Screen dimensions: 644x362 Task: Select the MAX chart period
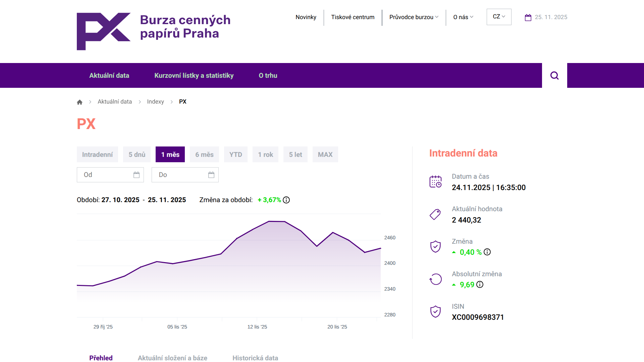click(x=325, y=155)
